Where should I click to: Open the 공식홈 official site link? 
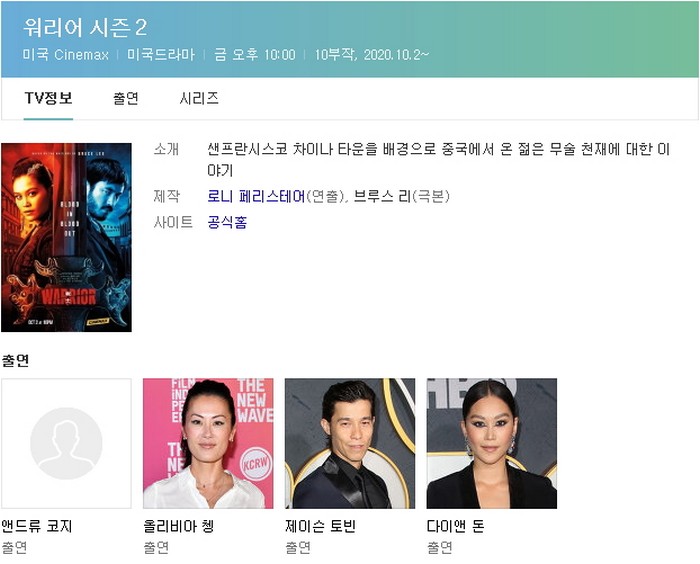[x=227, y=222]
